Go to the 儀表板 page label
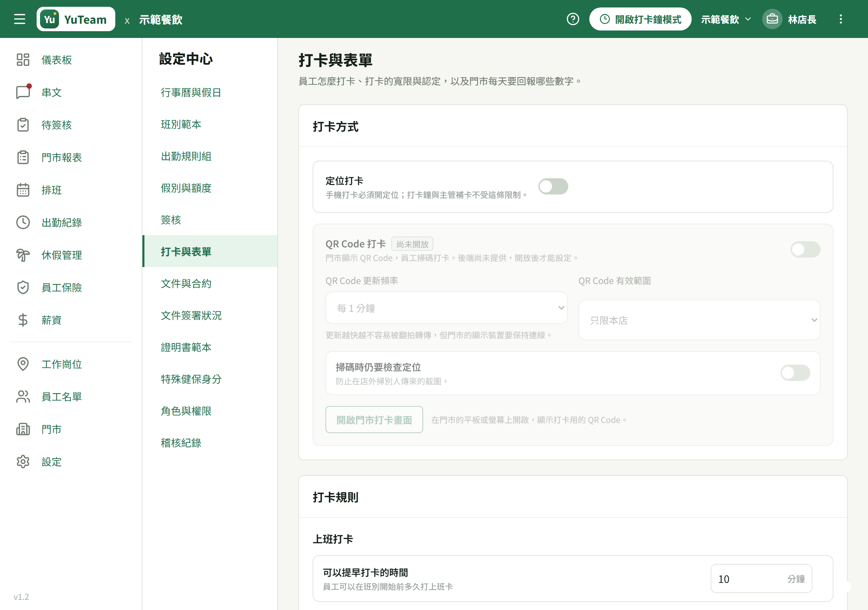868x610 pixels. [57, 60]
